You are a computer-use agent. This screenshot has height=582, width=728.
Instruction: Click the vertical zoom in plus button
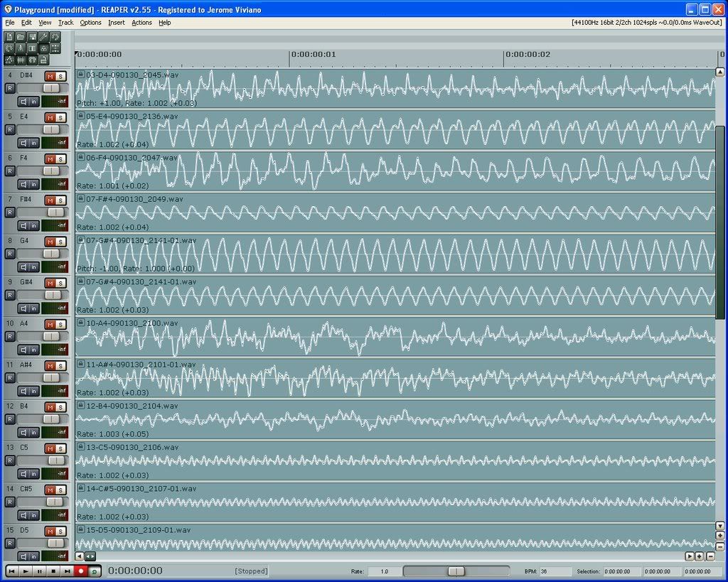(x=720, y=535)
